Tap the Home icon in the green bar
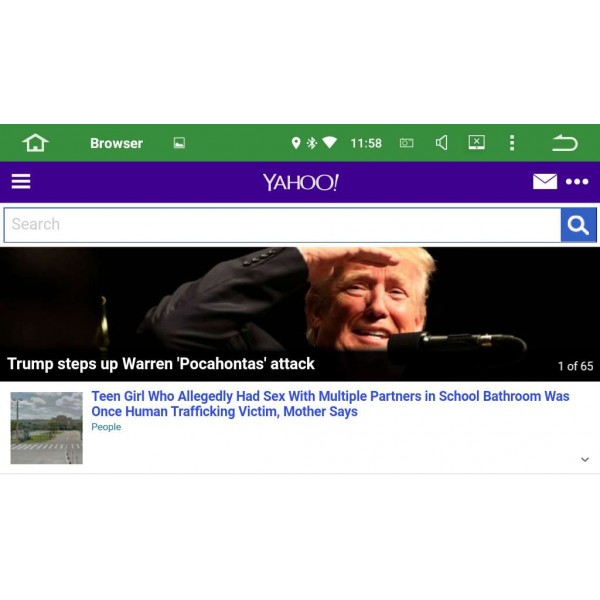Image resolution: width=600 pixels, height=600 pixels. click(x=35, y=143)
